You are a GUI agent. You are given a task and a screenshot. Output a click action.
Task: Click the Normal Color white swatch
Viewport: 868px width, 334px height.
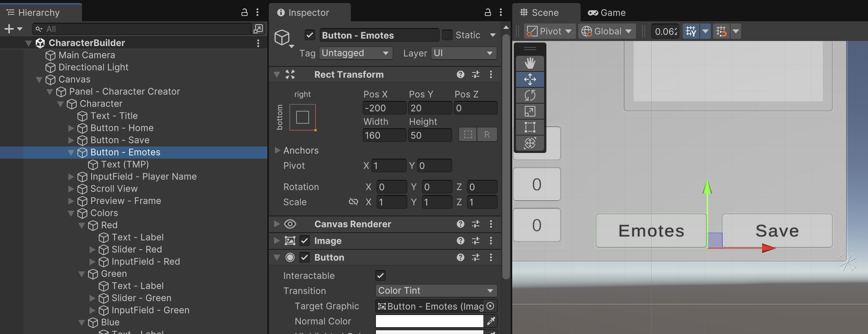pos(429,321)
